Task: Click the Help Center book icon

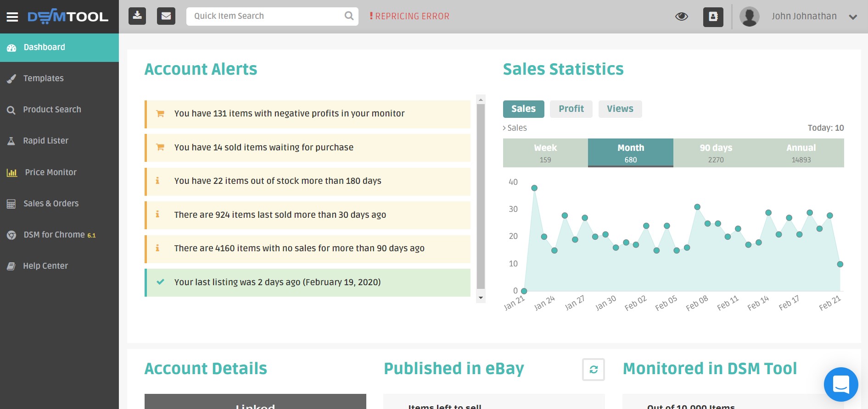Action: click(x=11, y=266)
